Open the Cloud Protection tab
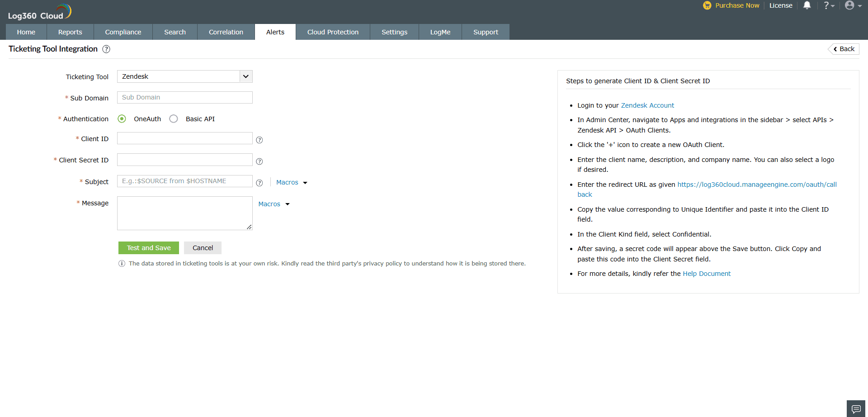Image resolution: width=868 pixels, height=417 pixels. (333, 32)
